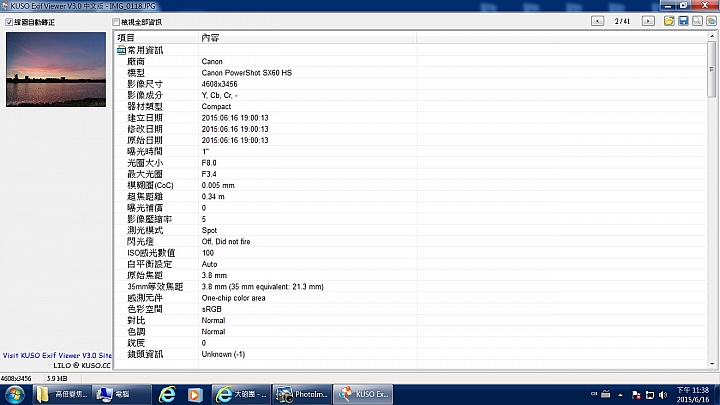Viewport: 720px width, 405px height.
Task: Click the vertical scrollbar thumb of the list
Action: click(712, 69)
